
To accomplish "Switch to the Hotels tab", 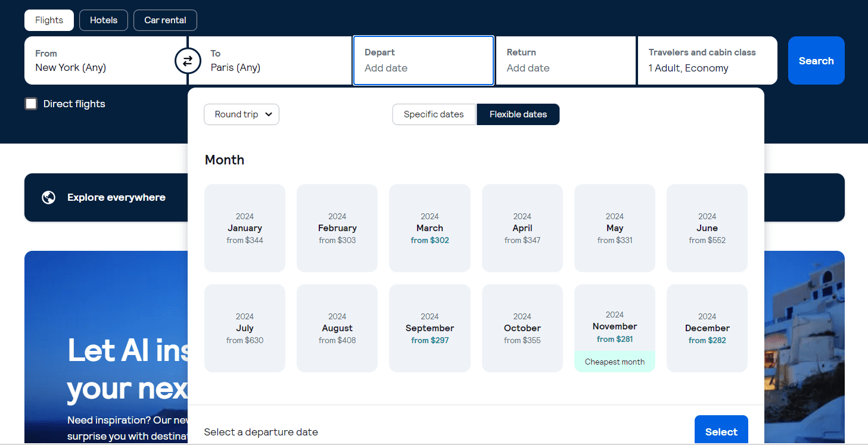I will [103, 20].
